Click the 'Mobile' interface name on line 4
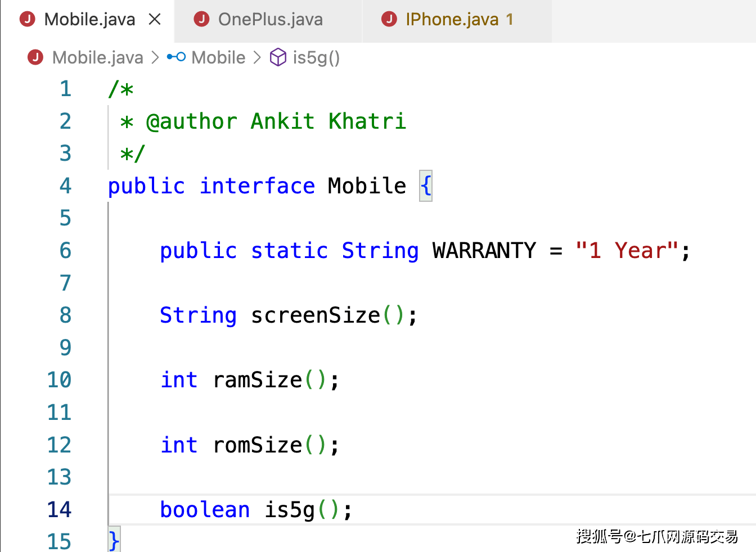This screenshot has height=552, width=756. pos(367,186)
